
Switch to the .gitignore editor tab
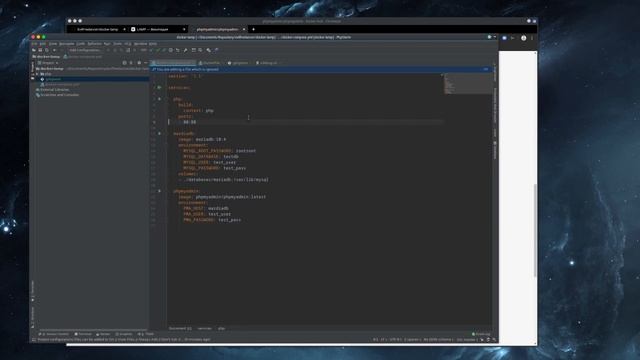[239, 63]
